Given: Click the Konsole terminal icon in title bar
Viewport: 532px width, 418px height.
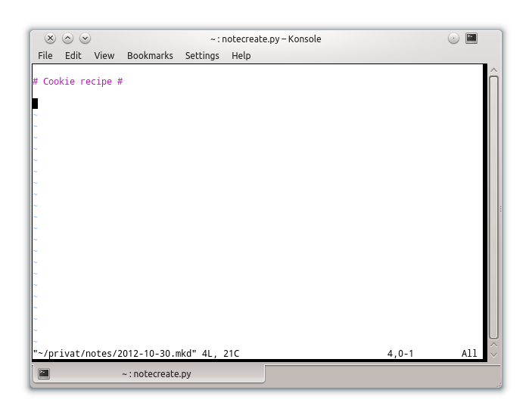Looking at the screenshot, I should (x=471, y=38).
